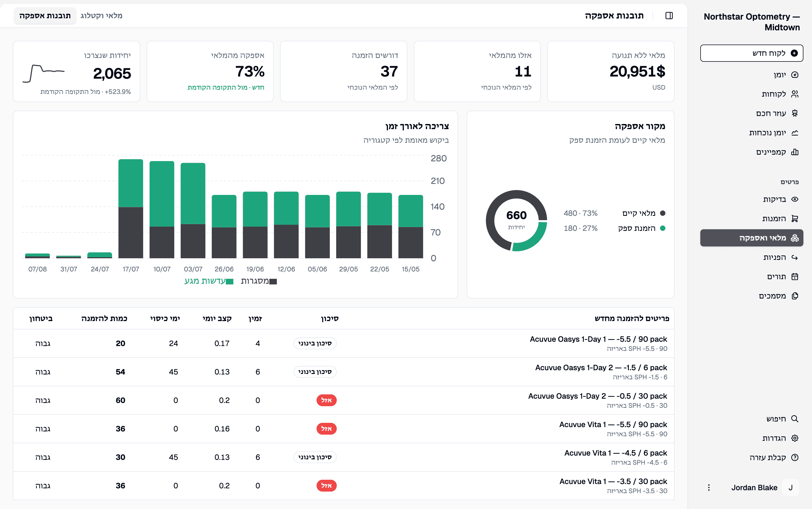
Task: Click the יומן נוכחות chart-line icon
Action: pyautogui.click(x=795, y=133)
